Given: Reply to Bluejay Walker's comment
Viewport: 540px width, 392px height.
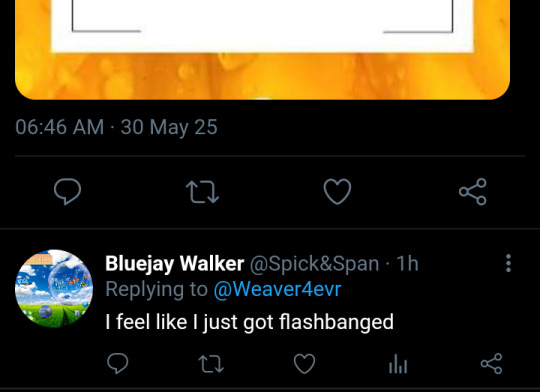Looking at the screenshot, I should click(118, 363).
